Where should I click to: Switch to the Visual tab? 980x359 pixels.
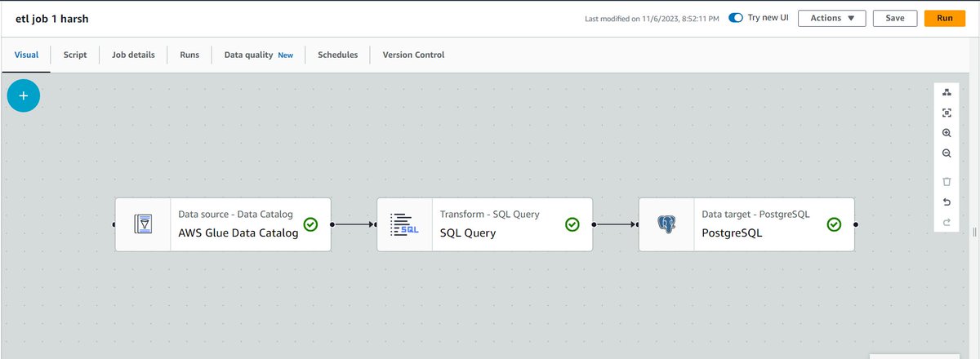tap(26, 55)
